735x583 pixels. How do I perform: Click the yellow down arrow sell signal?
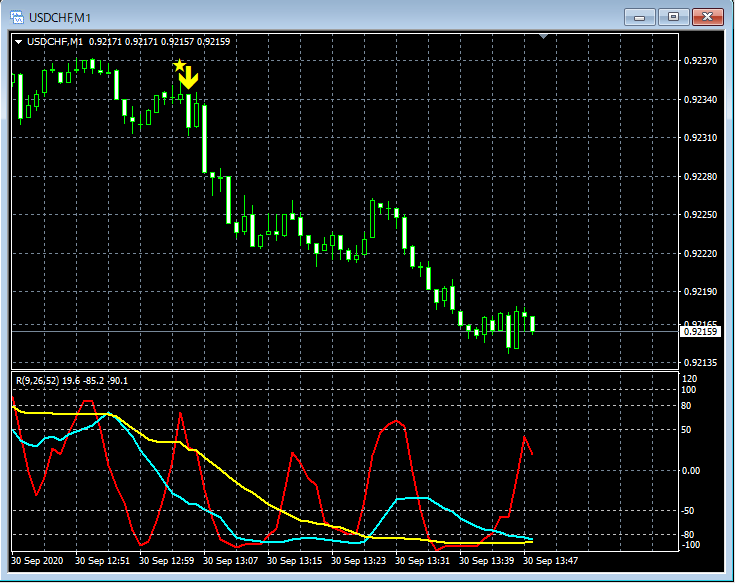[189, 78]
